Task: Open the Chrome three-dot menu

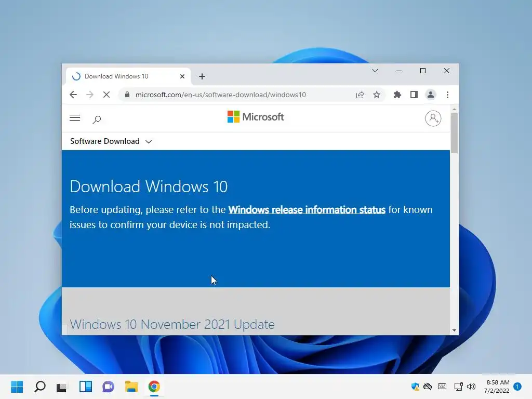Action: click(447, 95)
